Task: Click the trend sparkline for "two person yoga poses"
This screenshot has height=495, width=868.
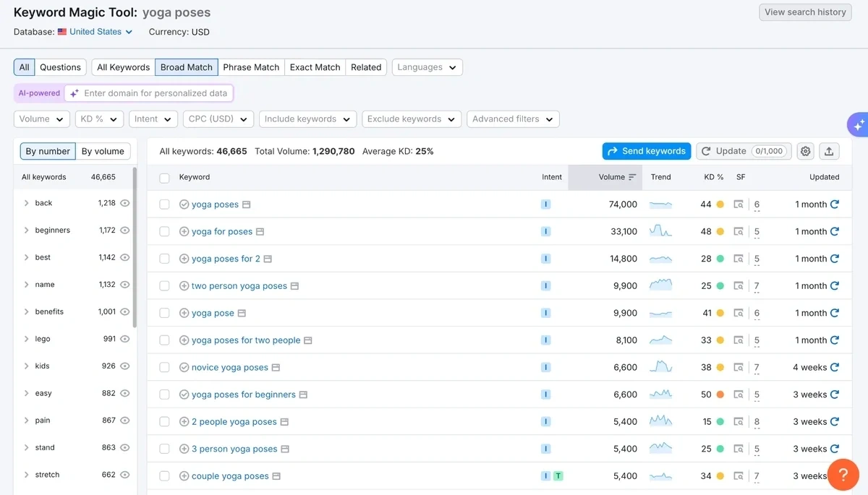Action: 660,285
